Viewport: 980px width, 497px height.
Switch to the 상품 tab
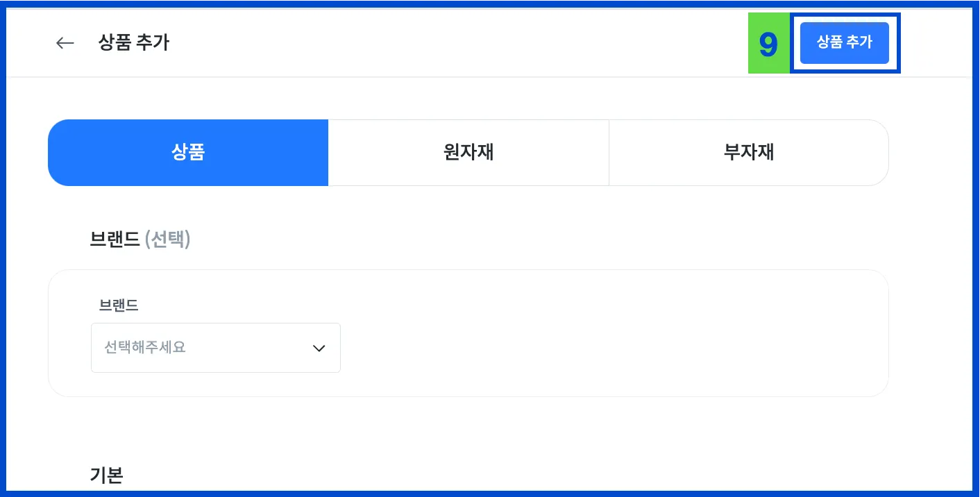[188, 153]
